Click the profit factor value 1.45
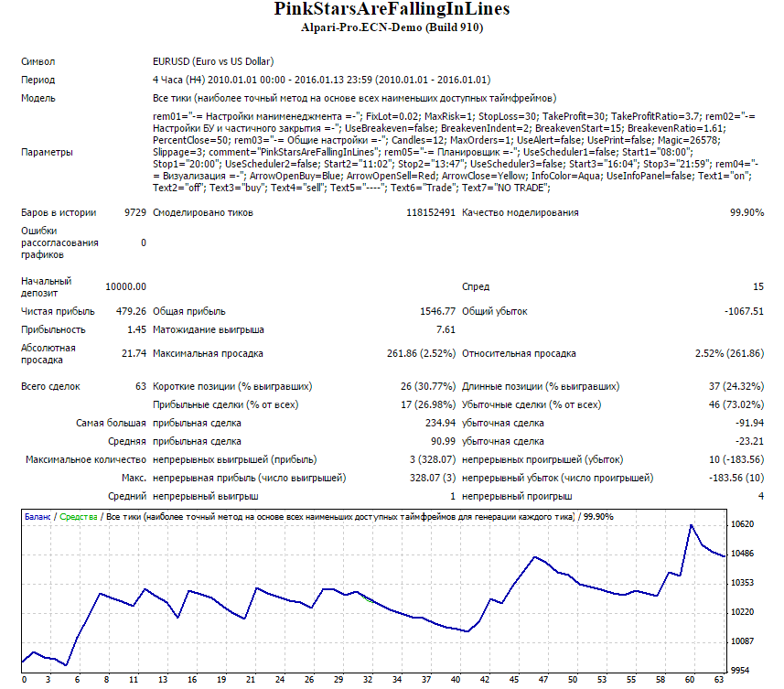This screenshot has width=784, height=689. (x=136, y=330)
